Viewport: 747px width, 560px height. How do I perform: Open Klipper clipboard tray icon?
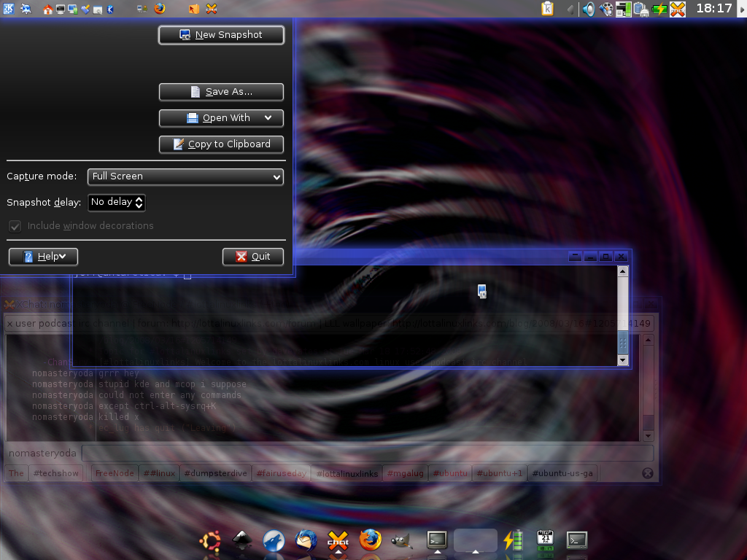click(547, 9)
